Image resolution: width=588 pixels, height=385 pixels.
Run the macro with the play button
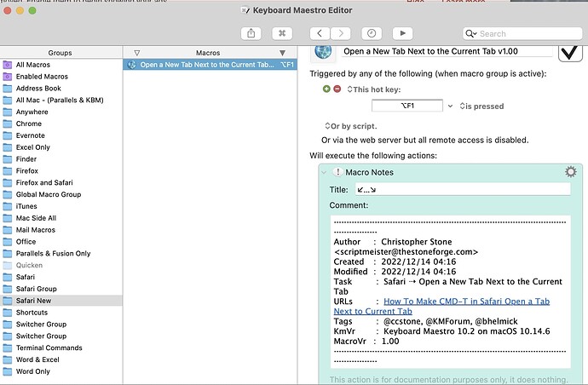coord(401,33)
